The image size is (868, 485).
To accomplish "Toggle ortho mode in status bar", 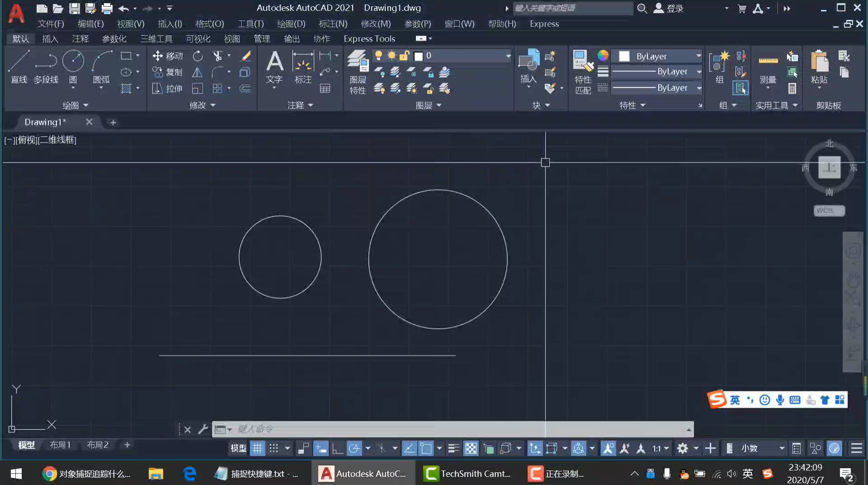I will [x=337, y=448].
